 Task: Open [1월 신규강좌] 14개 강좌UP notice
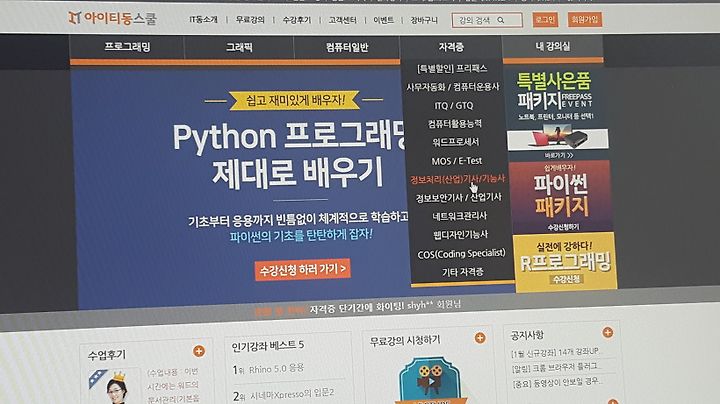coord(556,352)
